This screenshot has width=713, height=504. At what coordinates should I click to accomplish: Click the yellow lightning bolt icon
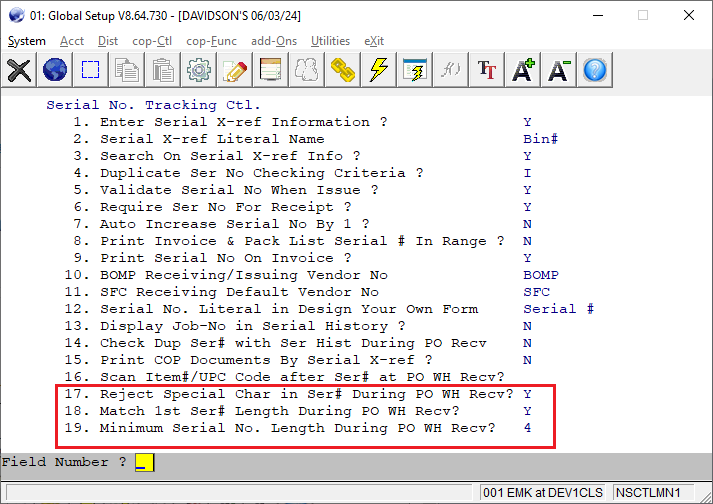[379, 70]
